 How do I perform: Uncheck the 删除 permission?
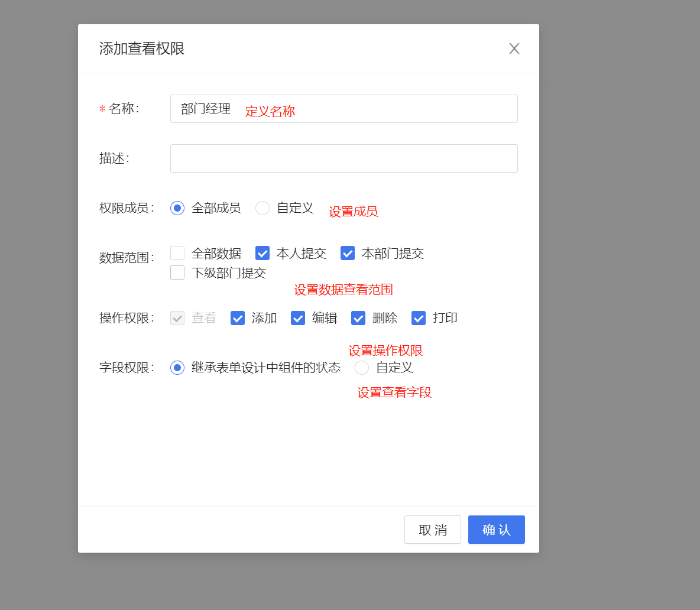pyautogui.click(x=358, y=318)
